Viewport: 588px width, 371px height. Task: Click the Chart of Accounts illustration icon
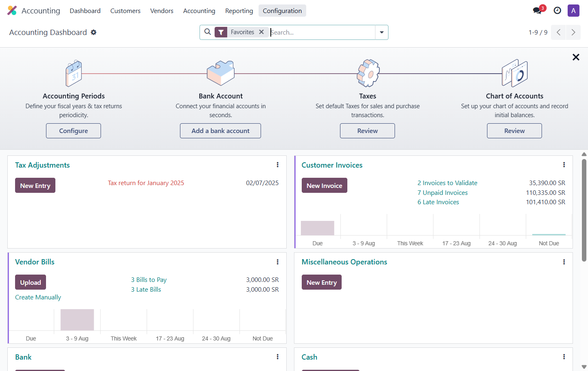(515, 73)
